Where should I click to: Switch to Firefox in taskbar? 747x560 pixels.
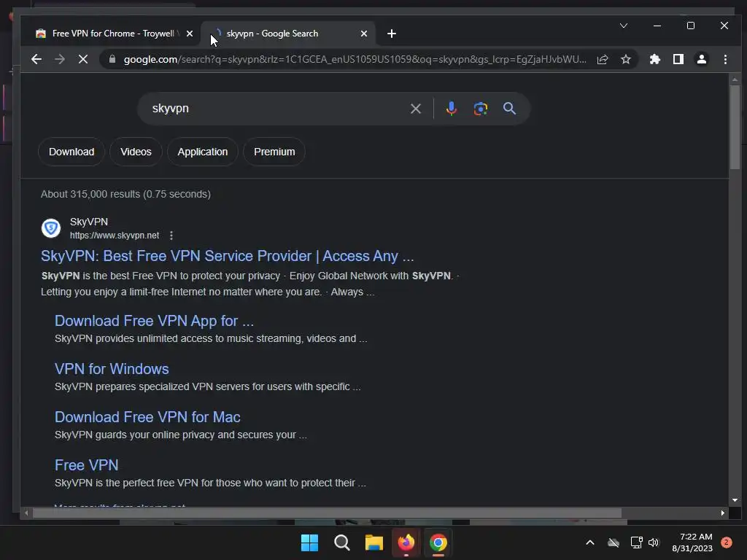[406, 542]
